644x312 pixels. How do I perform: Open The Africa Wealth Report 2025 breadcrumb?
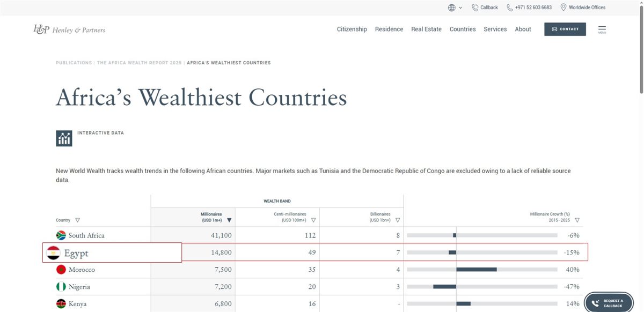[x=139, y=63]
